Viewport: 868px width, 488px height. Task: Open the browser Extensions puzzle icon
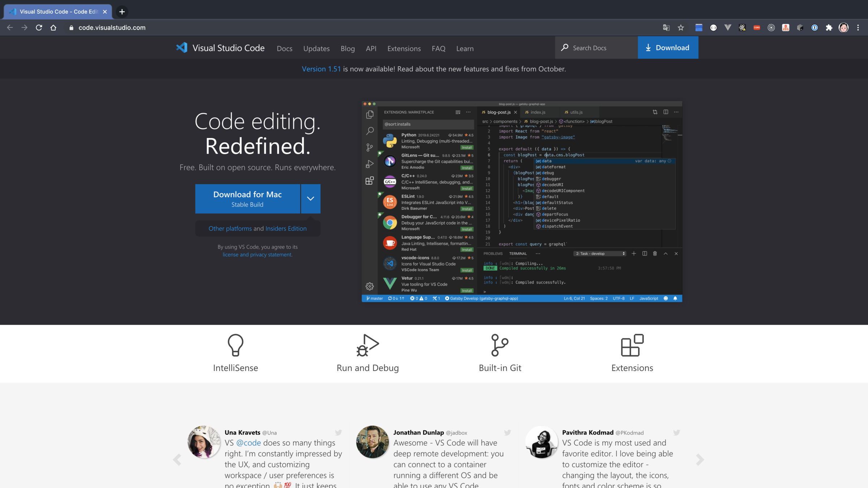tap(829, 28)
